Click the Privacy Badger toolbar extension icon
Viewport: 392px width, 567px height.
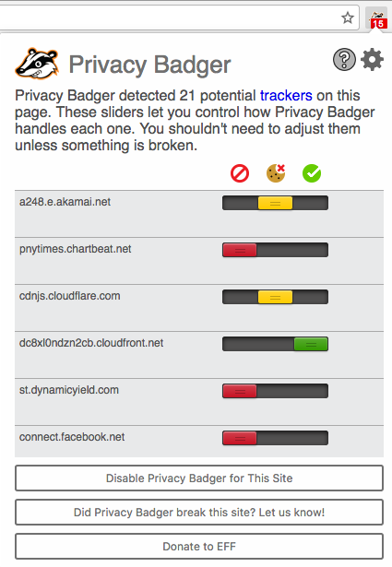click(x=377, y=18)
